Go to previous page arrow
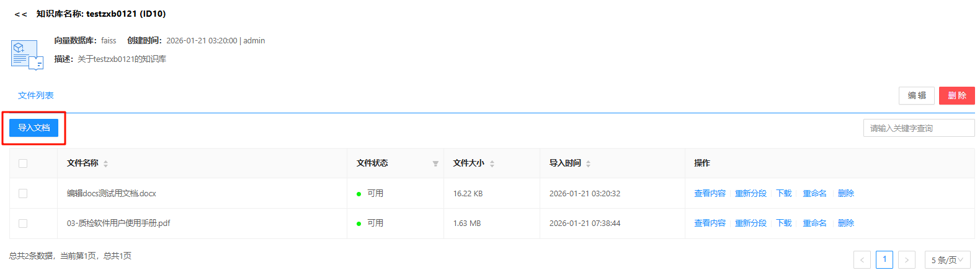The width and height of the screenshot is (980, 278). coord(862,260)
